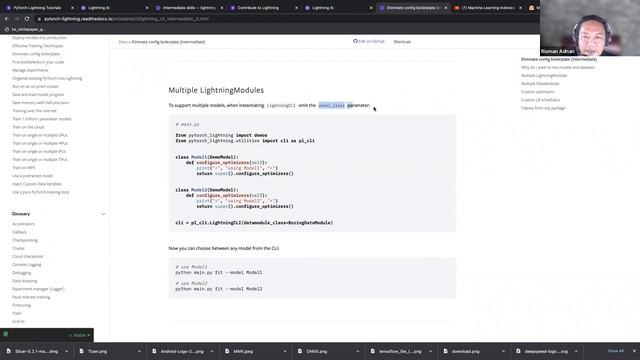Open the Shortcuts link in the header
Screen dimensions: 640x360
pyautogui.click(x=402, y=42)
